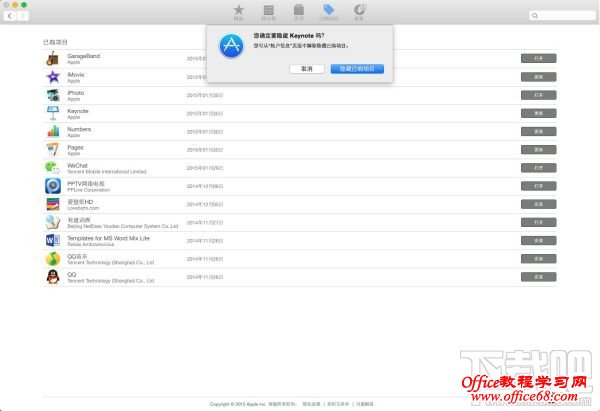Viewport: 600px width, 411px height.
Task: Click the gray button in Pages row
Action: [x=538, y=150]
